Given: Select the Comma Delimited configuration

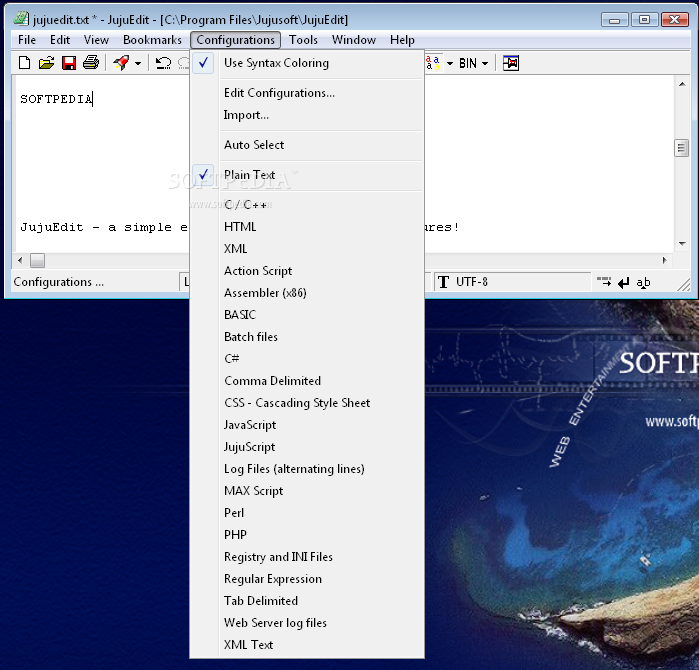Looking at the screenshot, I should click(307, 381).
